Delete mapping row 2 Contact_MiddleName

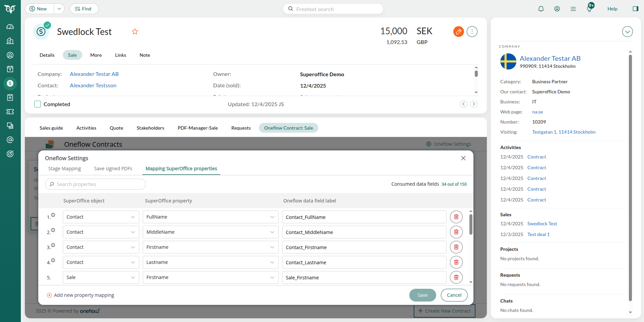pos(456,232)
